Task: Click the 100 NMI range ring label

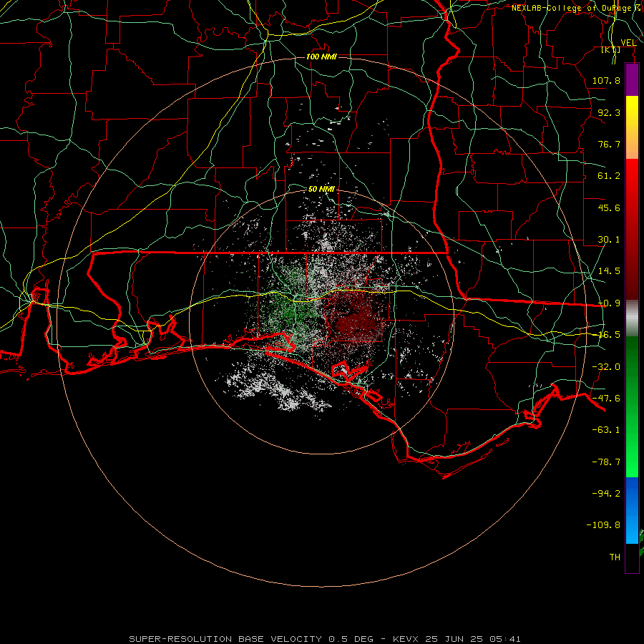Action: (x=321, y=57)
